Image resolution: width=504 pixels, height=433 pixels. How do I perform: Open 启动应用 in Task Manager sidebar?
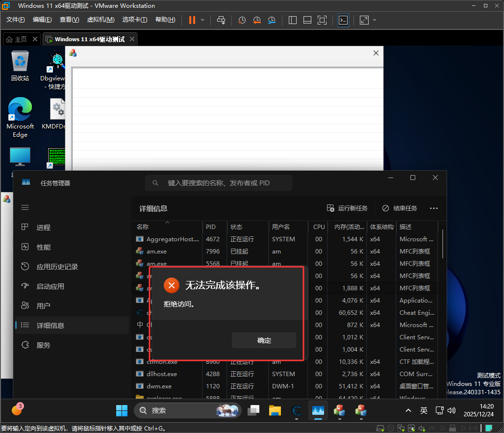pos(72,286)
